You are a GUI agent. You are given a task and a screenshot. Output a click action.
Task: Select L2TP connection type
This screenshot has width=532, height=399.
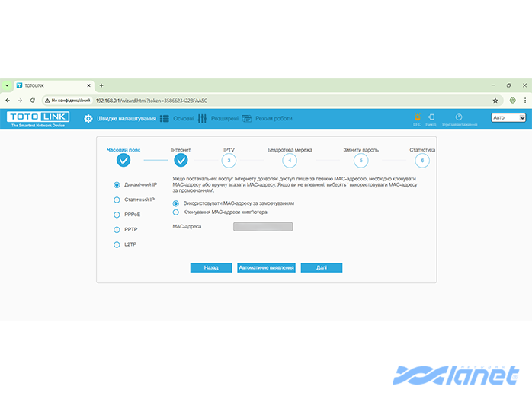(x=117, y=244)
